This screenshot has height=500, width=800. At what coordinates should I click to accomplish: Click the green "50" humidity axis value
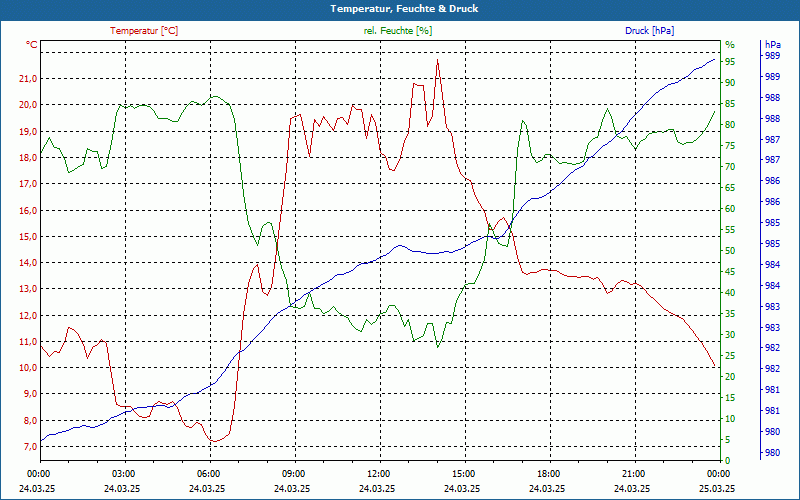pyautogui.click(x=730, y=251)
